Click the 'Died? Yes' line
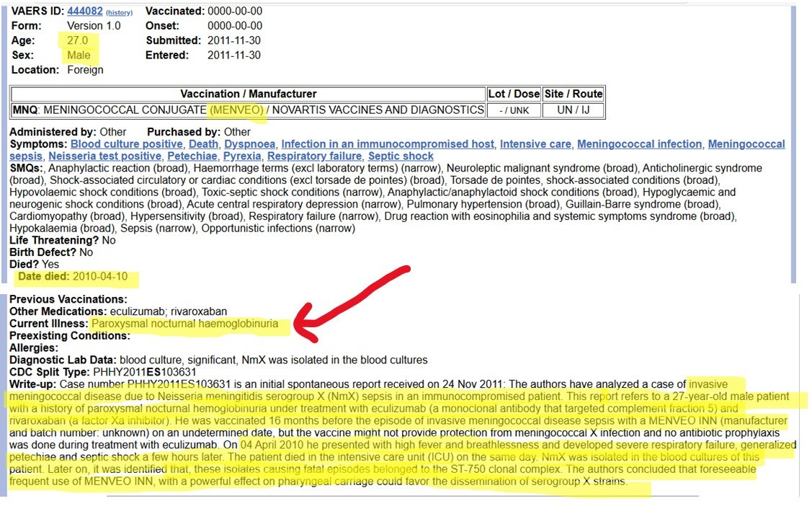The image size is (812, 519). point(34,264)
